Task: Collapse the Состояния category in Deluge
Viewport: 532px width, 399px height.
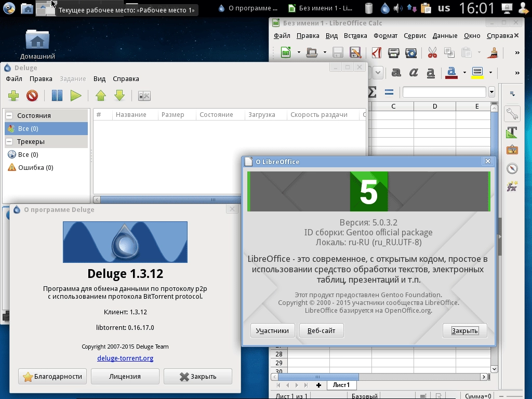Action: click(9, 116)
